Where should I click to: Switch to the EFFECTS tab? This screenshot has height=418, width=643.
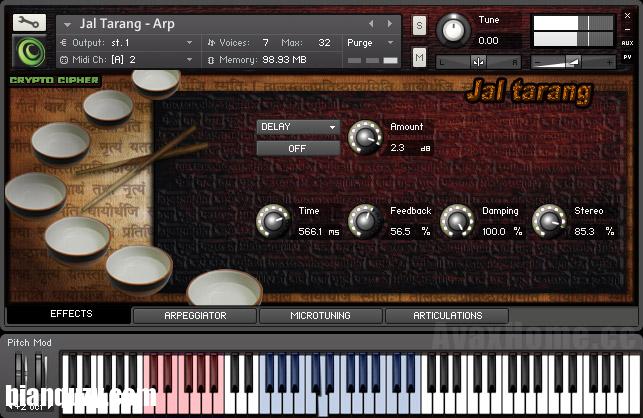point(71,314)
